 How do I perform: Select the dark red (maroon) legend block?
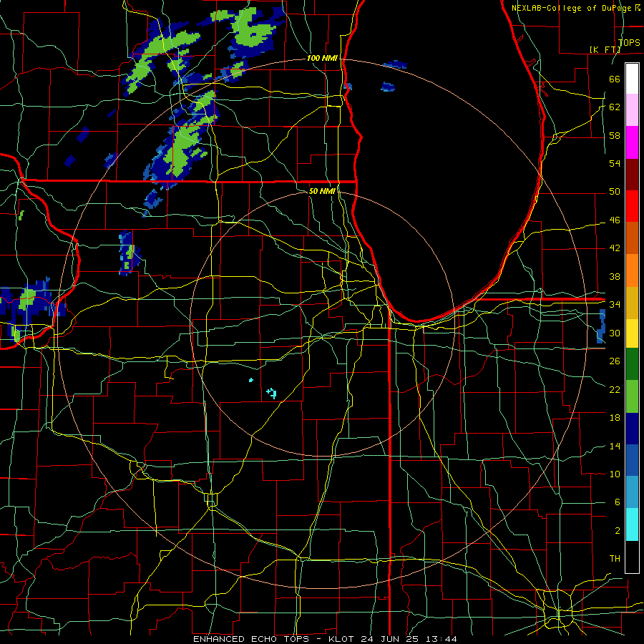(632, 174)
